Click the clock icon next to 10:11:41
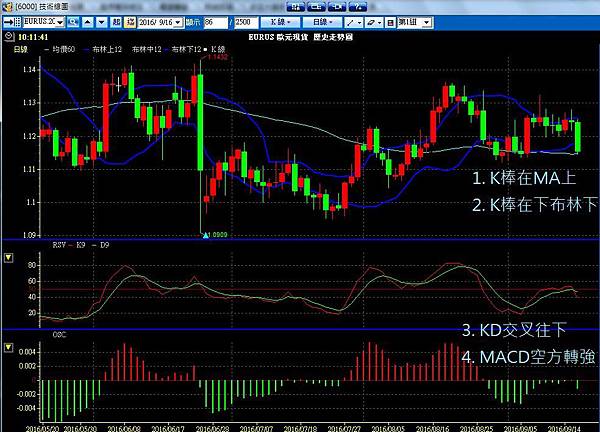Viewport: 600px width, 432px height. pyautogui.click(x=10, y=37)
